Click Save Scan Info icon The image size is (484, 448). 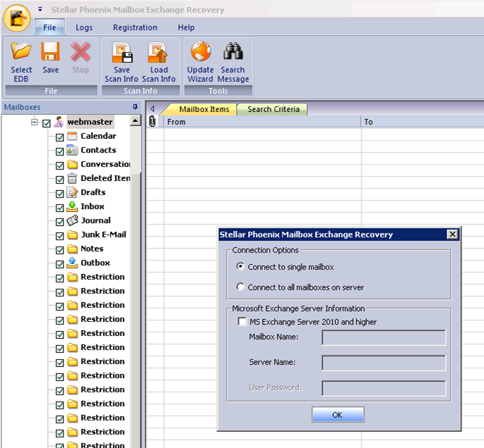[x=122, y=52]
